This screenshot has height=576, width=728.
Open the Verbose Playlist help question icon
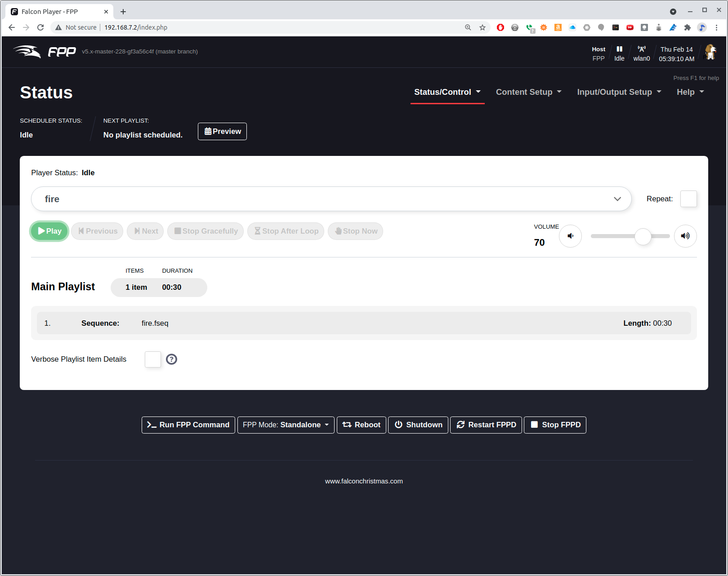171,359
